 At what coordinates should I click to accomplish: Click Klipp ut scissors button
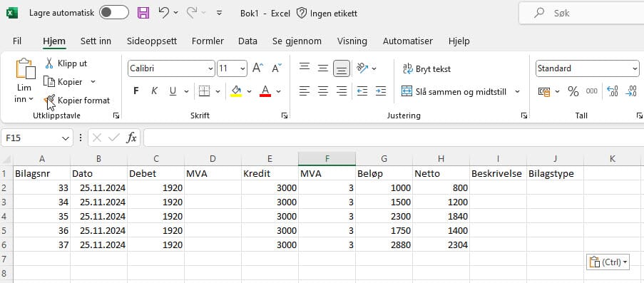[x=66, y=63]
